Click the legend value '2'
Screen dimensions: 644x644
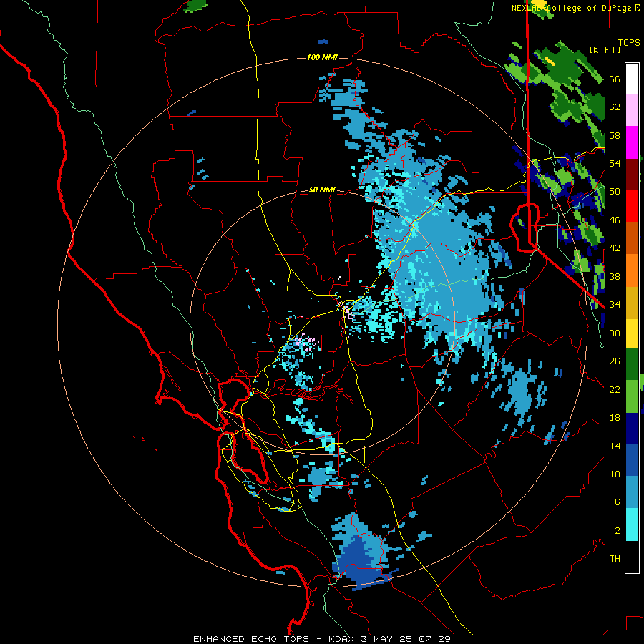[x=618, y=531]
